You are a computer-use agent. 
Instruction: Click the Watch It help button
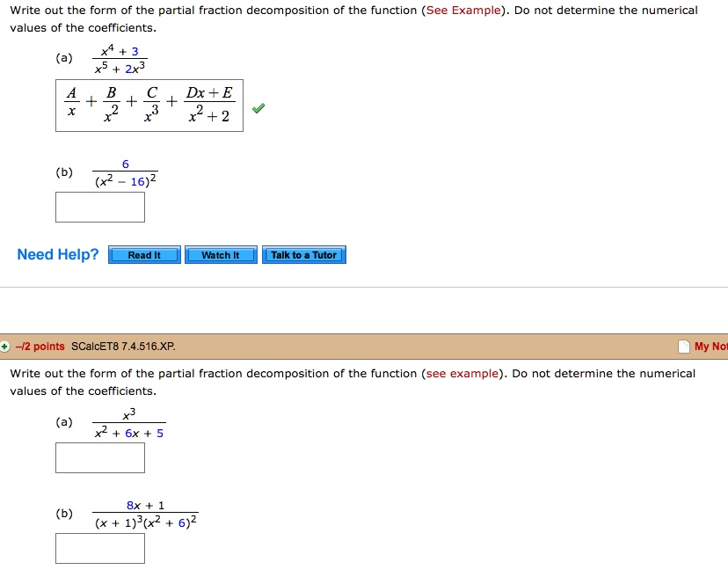coord(220,254)
